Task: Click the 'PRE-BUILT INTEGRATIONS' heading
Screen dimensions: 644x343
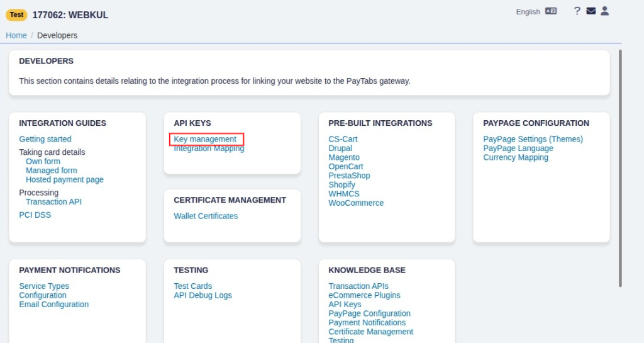Action: 380,123
